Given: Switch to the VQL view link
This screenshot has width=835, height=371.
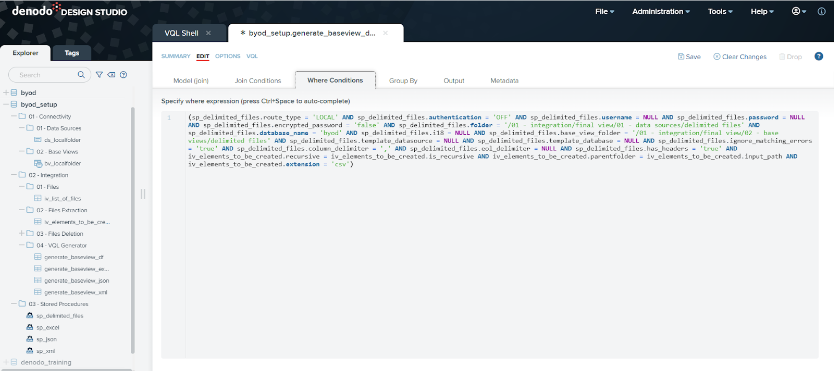Looking at the screenshot, I should click(252, 56).
